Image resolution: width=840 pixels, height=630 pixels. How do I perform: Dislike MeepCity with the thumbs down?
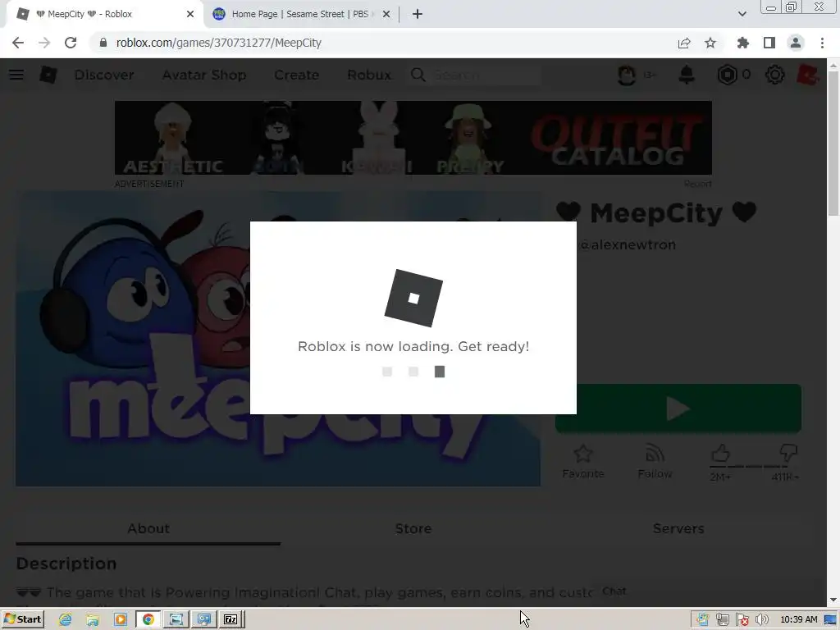point(788,454)
